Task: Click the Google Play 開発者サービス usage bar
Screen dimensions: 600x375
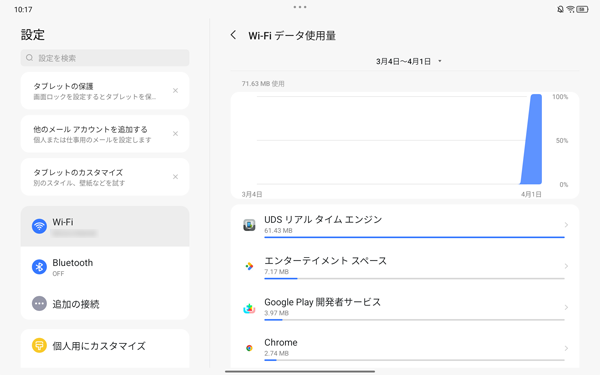Action: coord(414,320)
